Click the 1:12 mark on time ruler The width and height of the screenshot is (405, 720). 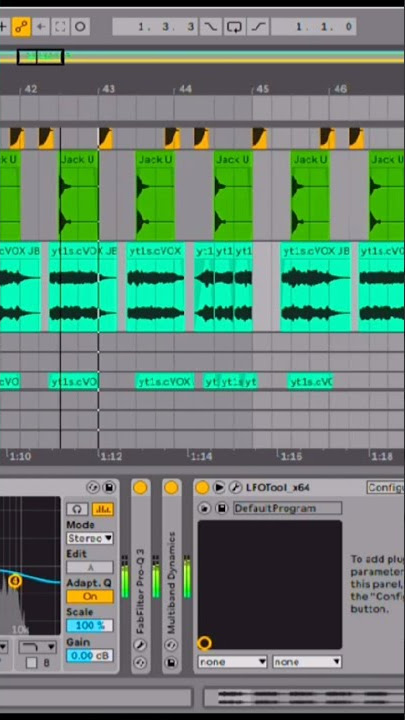pos(111,456)
